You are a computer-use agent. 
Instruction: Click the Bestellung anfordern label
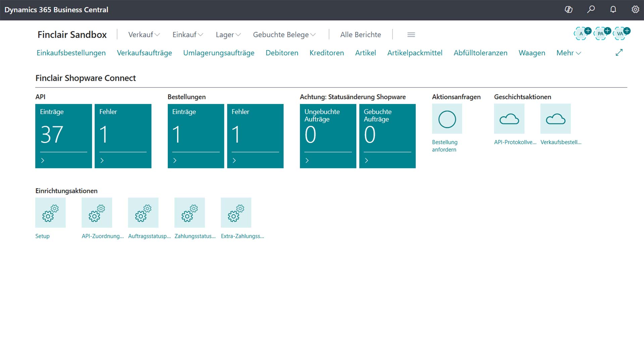445,146
